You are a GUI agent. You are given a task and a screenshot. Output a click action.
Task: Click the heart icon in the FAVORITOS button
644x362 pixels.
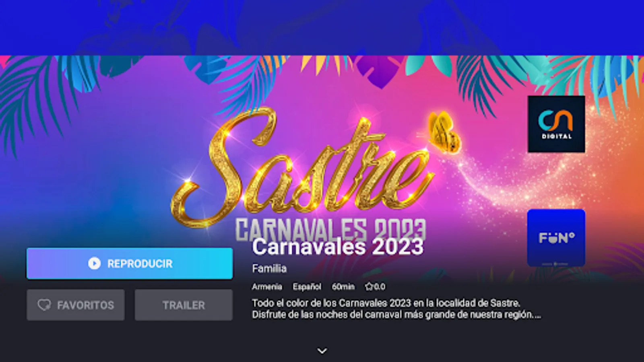[44, 305]
